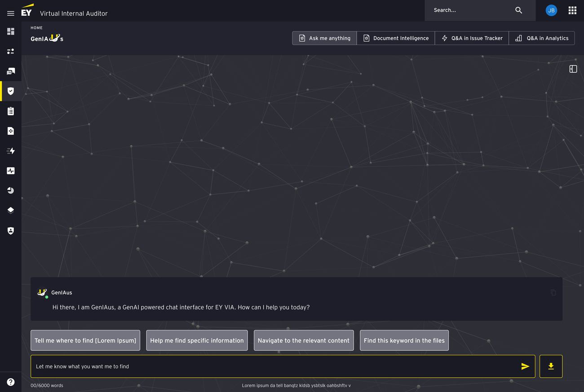The height and width of the screenshot is (392, 584).
Task: Open the sliders sidebar icon with dots
Action: click(x=11, y=51)
